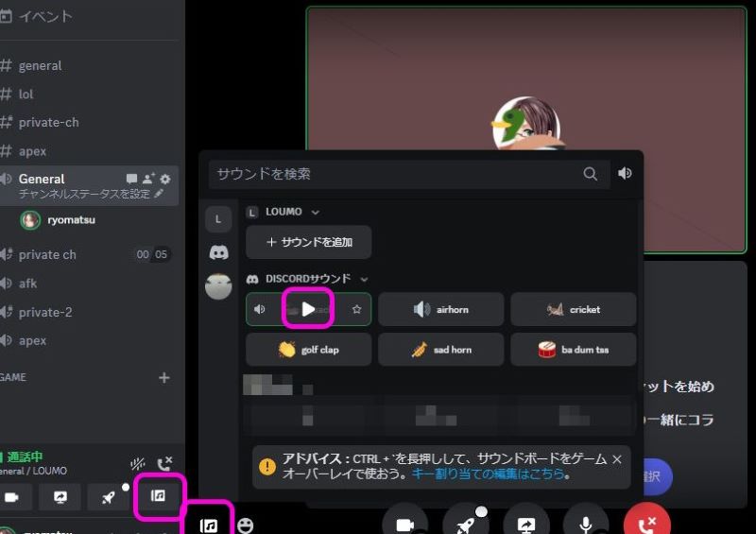The image size is (756, 534).
Task: Preview highlighted sound with speaker icon
Action: click(x=259, y=309)
